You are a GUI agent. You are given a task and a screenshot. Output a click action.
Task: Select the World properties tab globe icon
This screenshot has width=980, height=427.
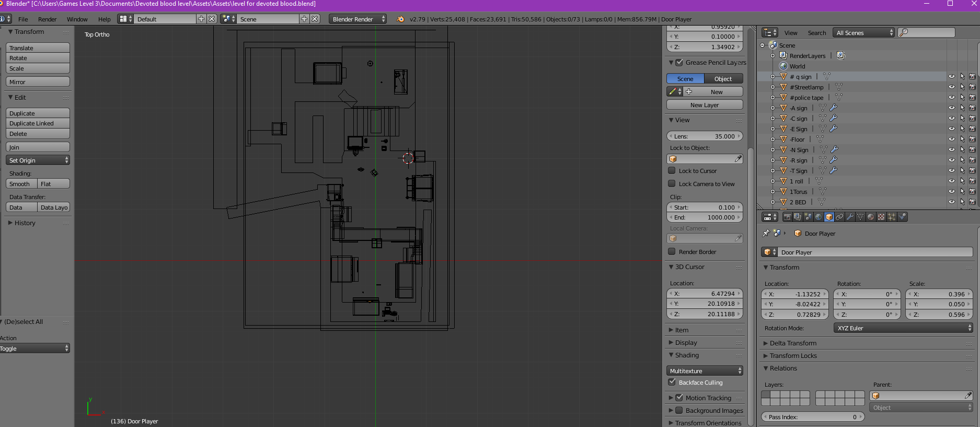[x=818, y=217]
